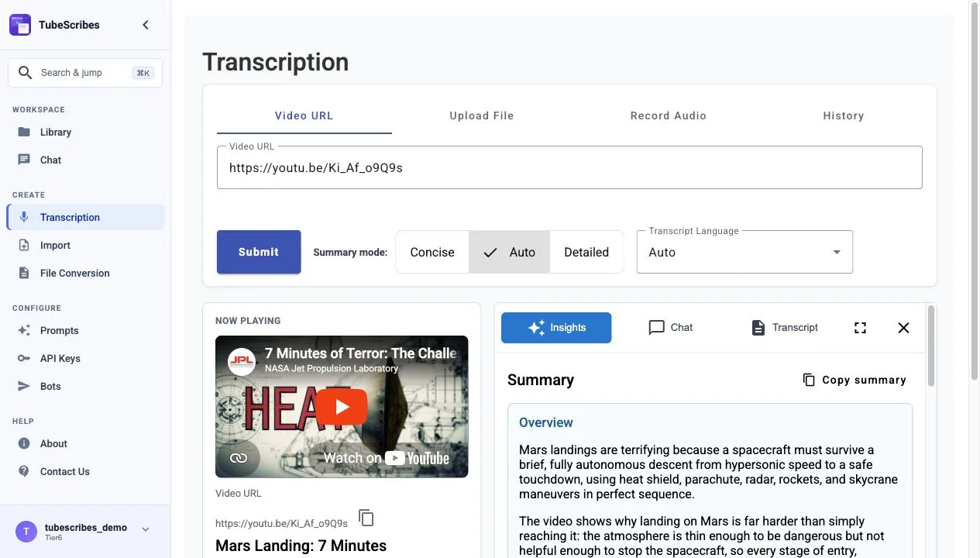
Task: Click the Bots paper-plane icon
Action: point(24,386)
